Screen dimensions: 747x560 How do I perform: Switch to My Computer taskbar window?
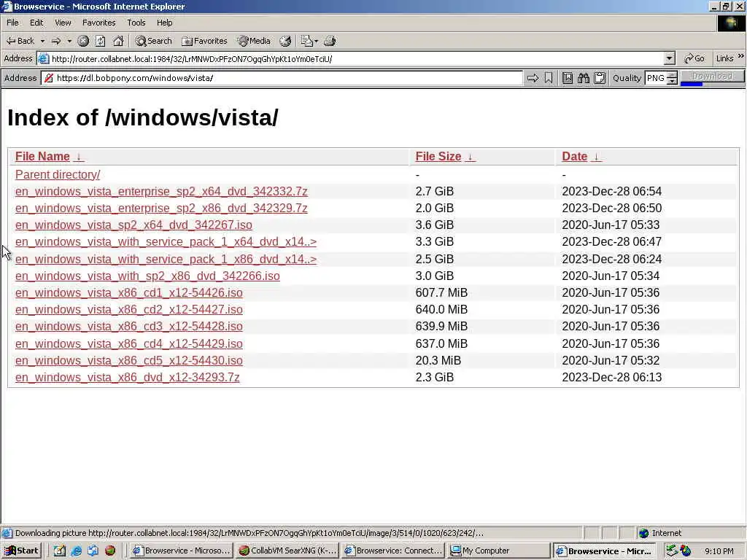[x=499, y=551]
